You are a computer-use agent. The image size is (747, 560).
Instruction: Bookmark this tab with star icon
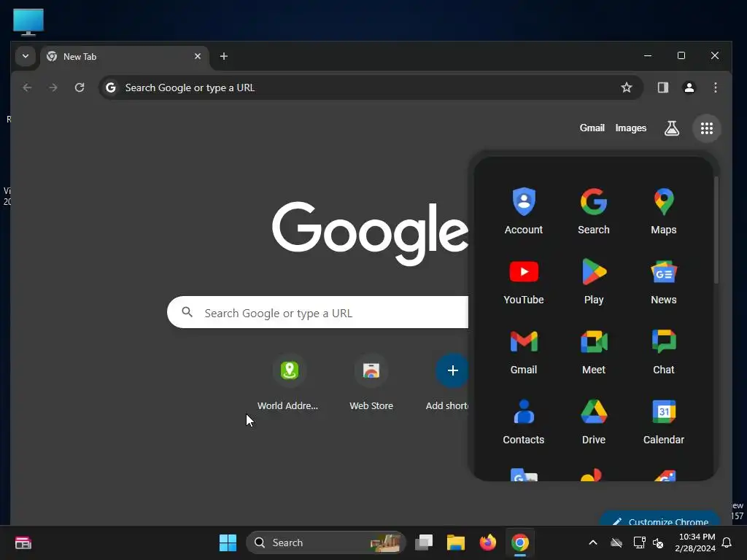click(x=627, y=87)
